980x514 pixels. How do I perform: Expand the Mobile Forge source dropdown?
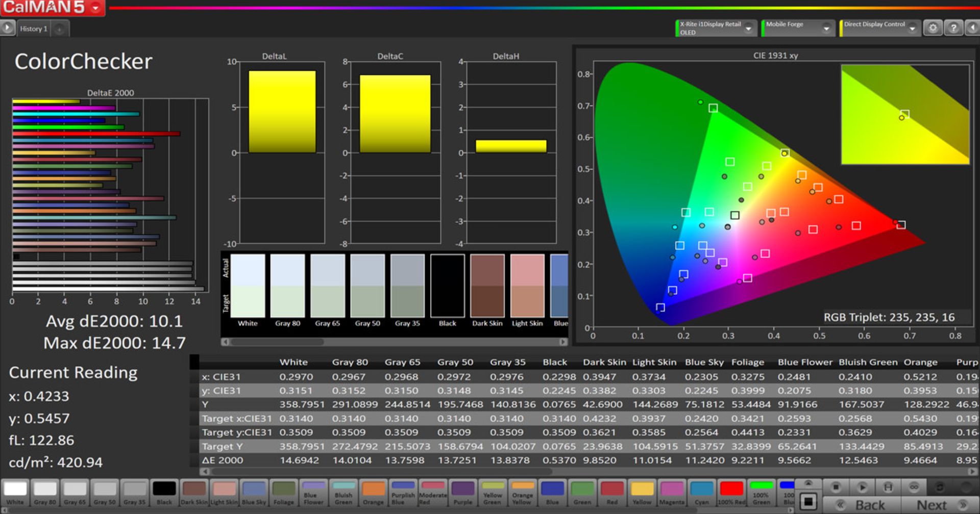click(x=826, y=29)
